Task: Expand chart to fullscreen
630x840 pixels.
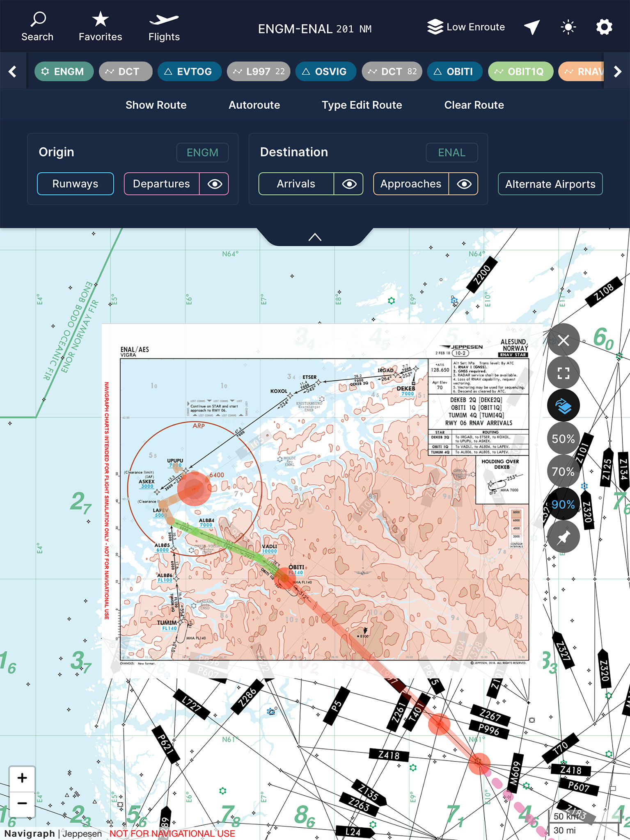Action: (x=563, y=373)
